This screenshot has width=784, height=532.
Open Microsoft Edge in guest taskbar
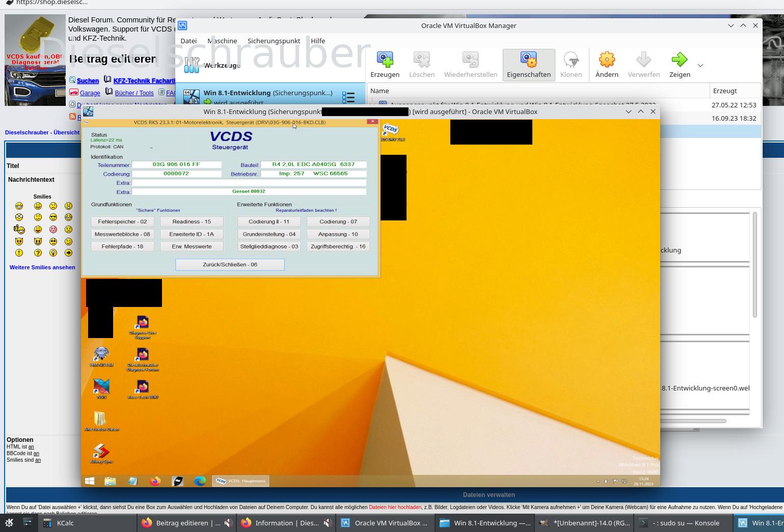(x=200, y=481)
